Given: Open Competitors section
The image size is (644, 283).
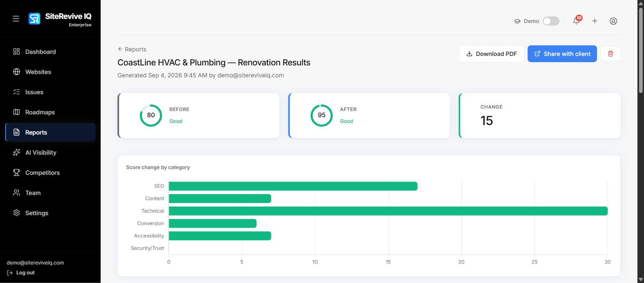Looking at the screenshot, I should 50,172.
